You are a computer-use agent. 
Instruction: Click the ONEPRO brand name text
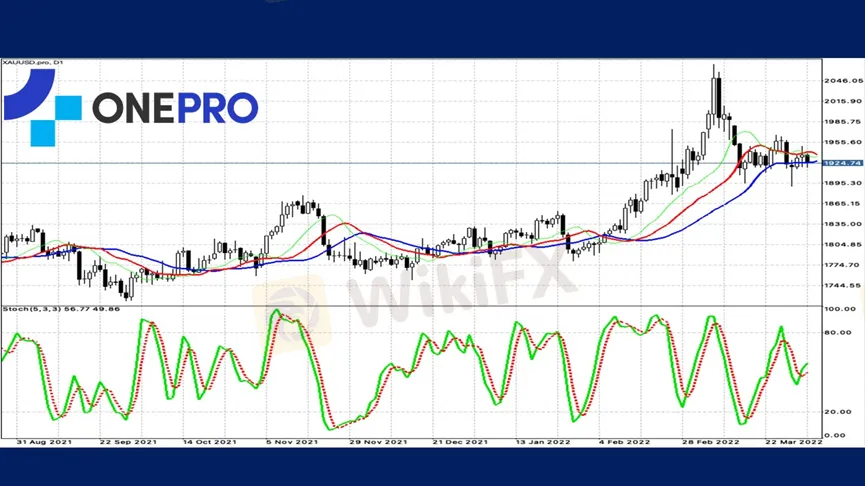(x=175, y=108)
